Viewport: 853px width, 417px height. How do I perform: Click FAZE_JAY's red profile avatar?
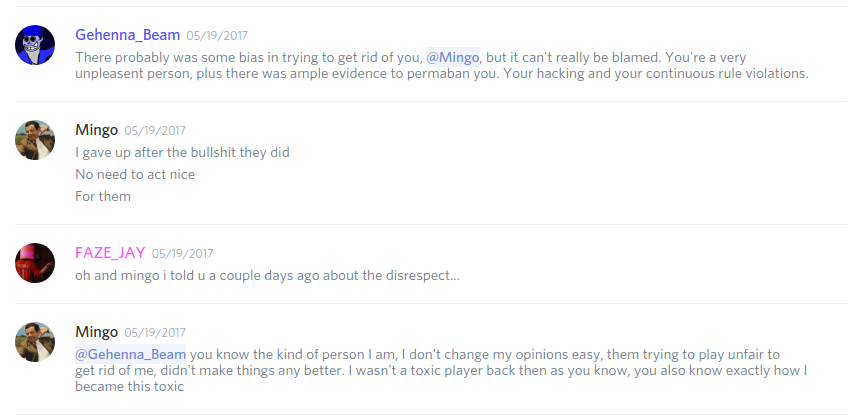coord(35,263)
